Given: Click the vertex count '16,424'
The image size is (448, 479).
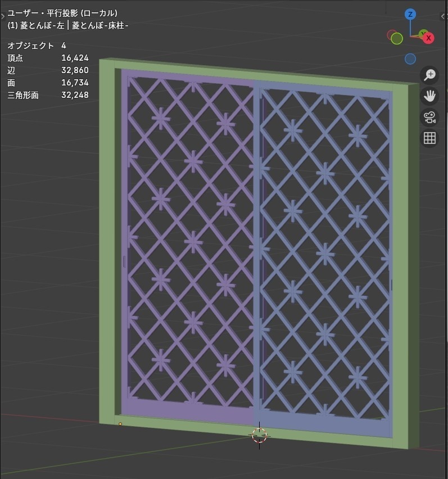Looking at the screenshot, I should 75,58.
